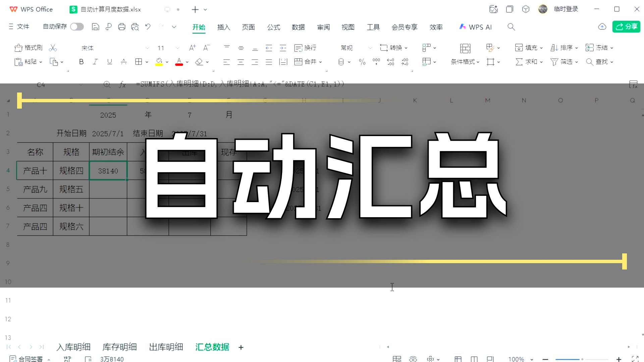
Task: Click the cloud upload icon
Action: (x=602, y=27)
